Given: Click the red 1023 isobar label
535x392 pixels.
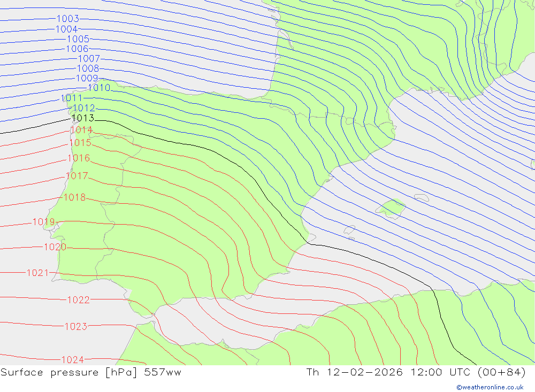Looking at the screenshot, I should point(76,327).
